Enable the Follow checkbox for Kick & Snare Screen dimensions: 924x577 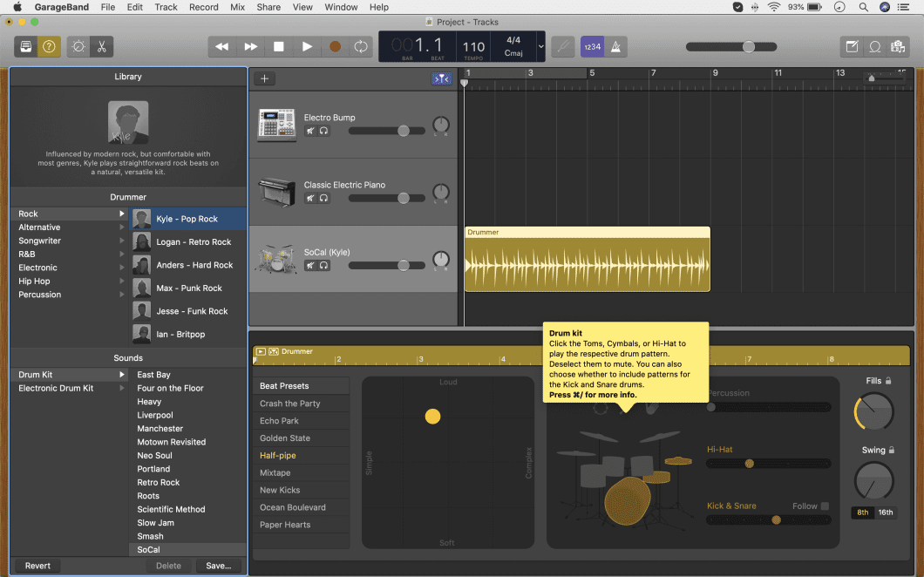pyautogui.click(x=825, y=506)
